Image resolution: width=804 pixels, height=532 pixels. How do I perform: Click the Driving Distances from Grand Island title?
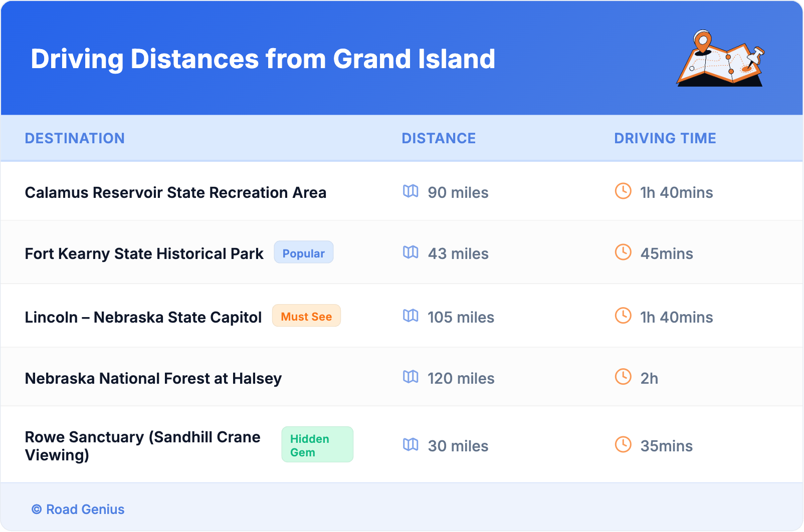pyautogui.click(x=263, y=59)
